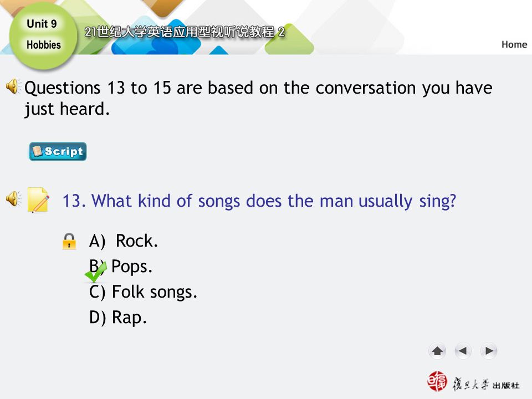Viewport: 532px width, 399px height.
Task: Click the Hobbies label in the green badge
Action: click(x=44, y=45)
